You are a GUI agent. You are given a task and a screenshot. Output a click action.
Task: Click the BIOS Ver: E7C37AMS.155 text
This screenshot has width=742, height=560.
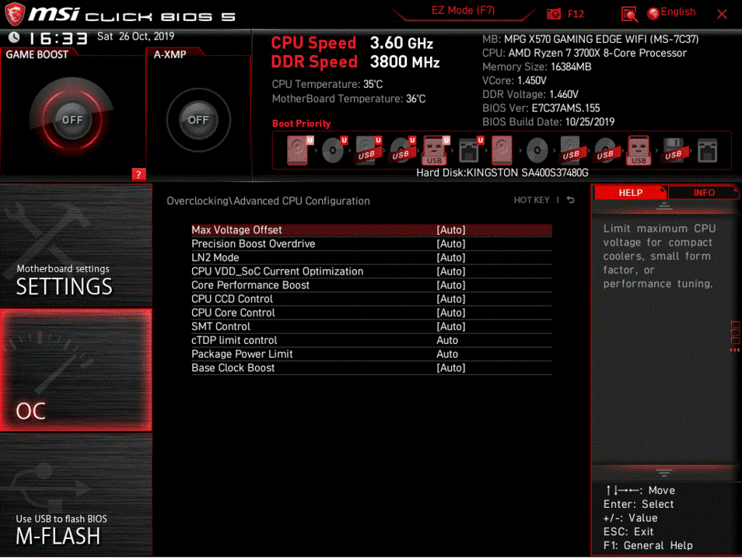(x=541, y=108)
